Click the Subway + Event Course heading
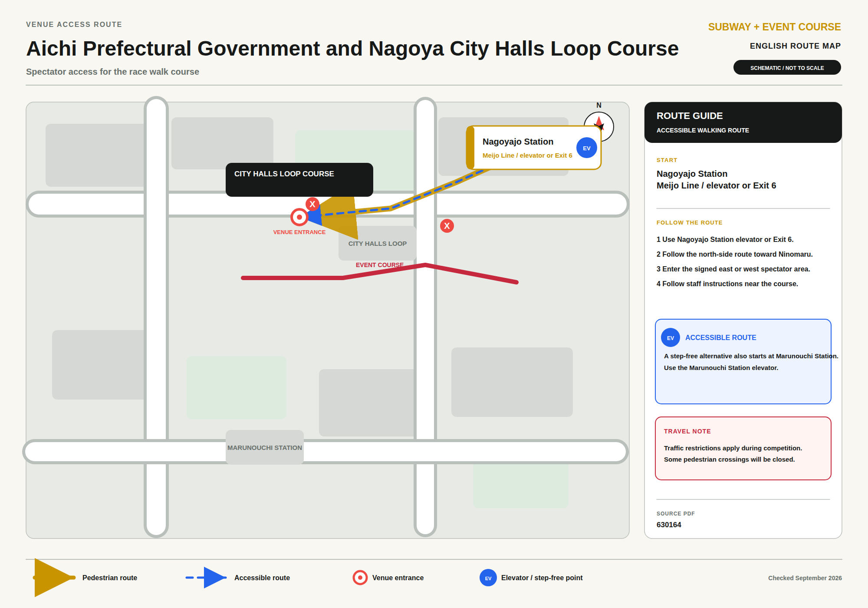Image resolution: width=868 pixels, height=608 pixels. pos(775,27)
